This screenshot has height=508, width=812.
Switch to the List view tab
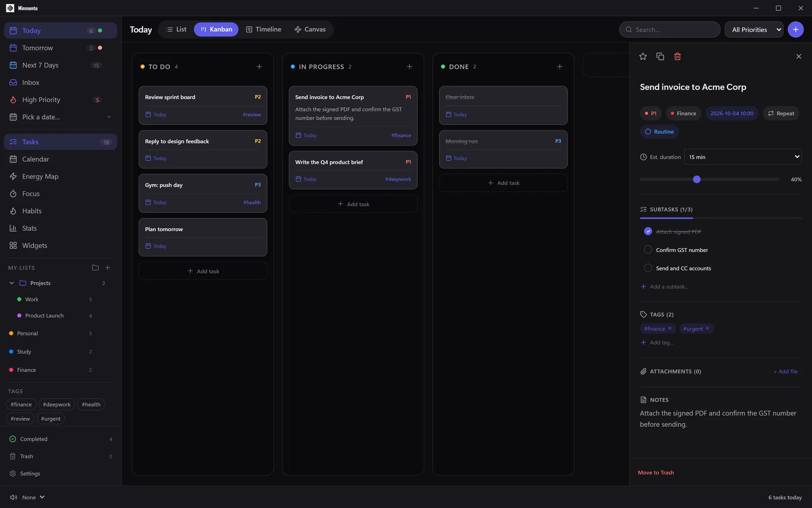click(176, 30)
